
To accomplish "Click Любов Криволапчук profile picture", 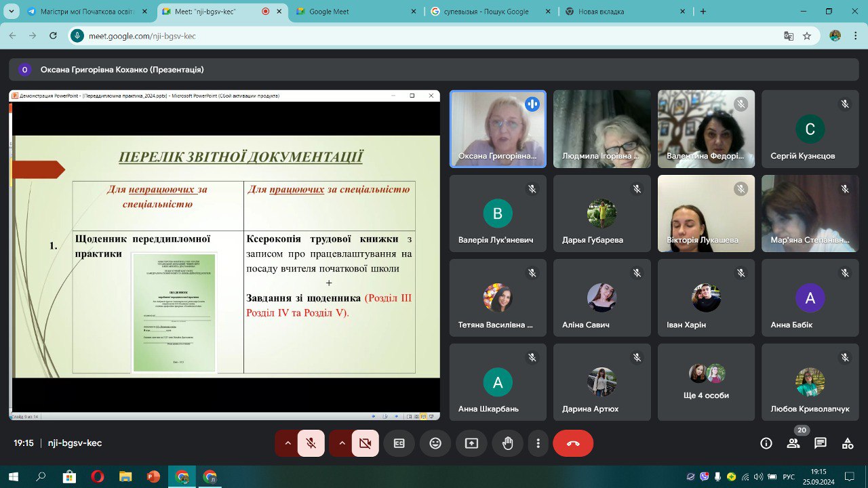I will (x=810, y=382).
